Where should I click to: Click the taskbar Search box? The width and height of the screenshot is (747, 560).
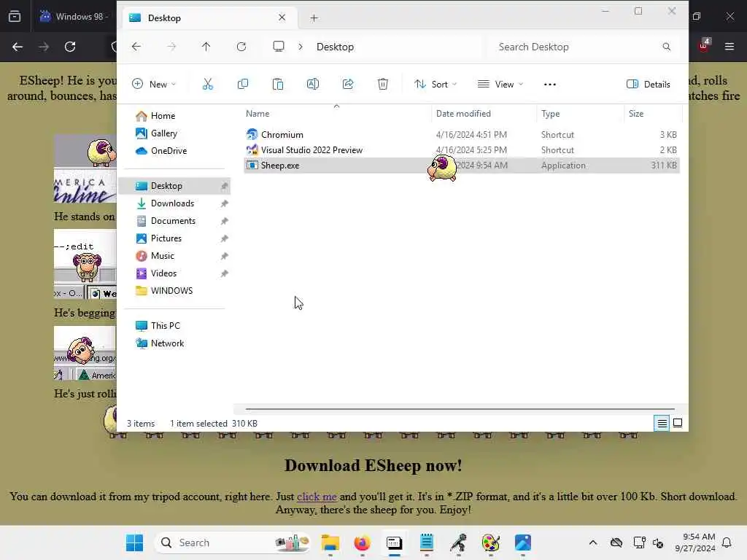tap(233, 542)
